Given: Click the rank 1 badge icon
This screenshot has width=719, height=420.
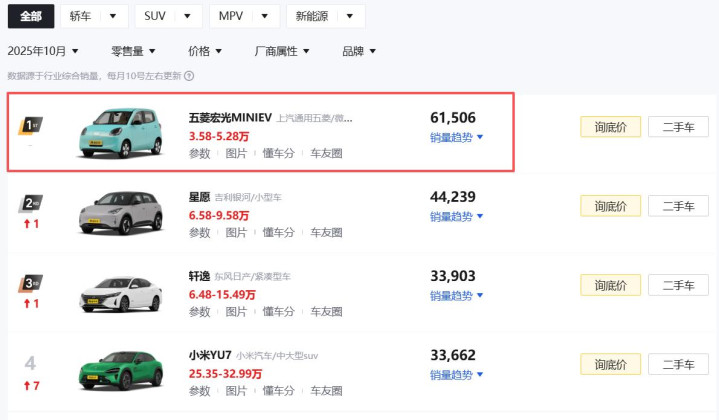Looking at the screenshot, I should (31, 125).
